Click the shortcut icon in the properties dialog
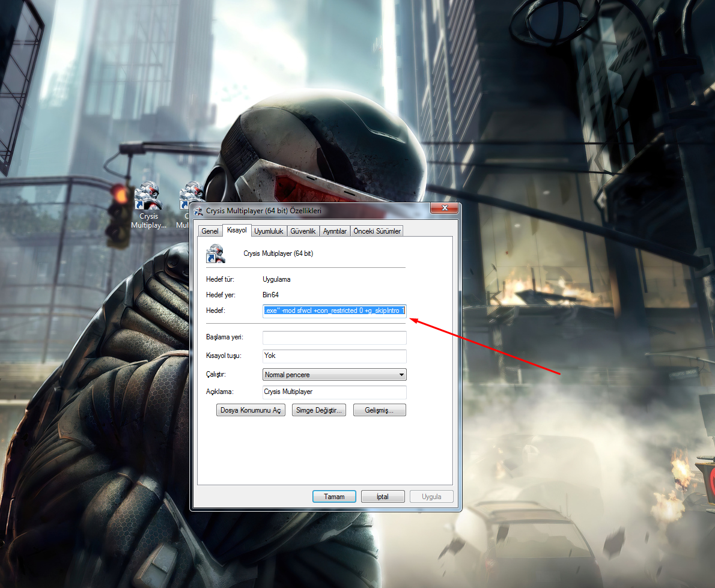 [x=216, y=253]
